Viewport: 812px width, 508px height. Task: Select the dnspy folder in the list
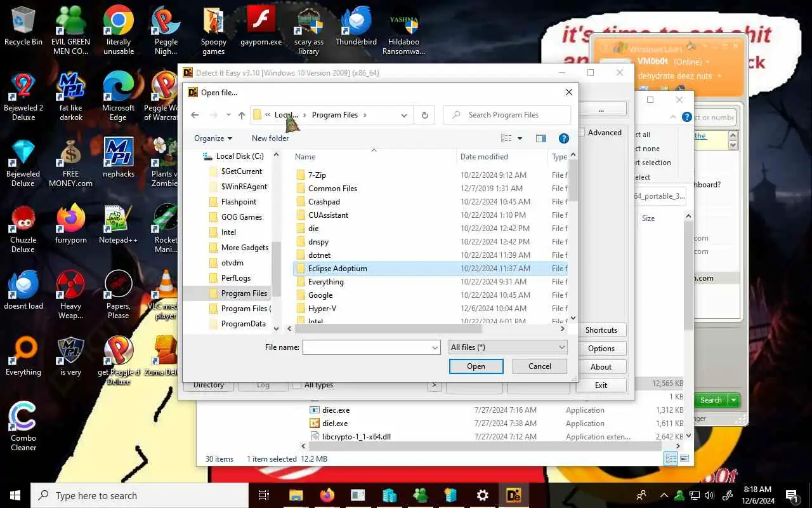coord(430,242)
